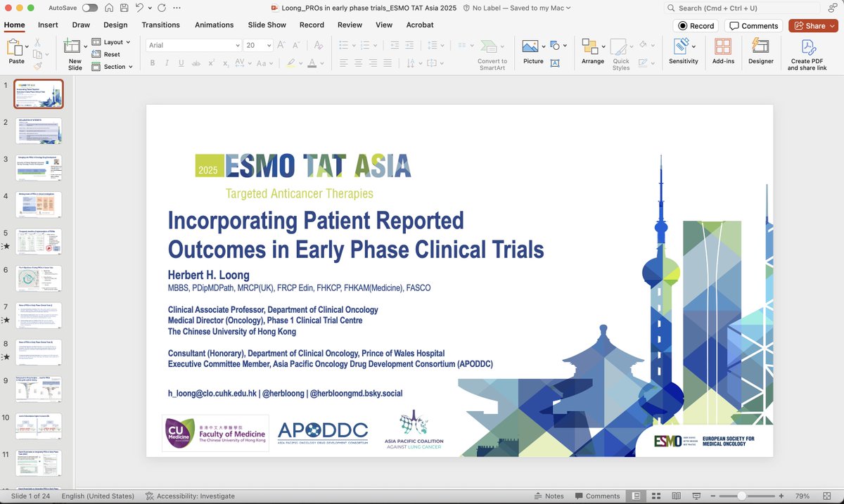The width and height of the screenshot is (844, 504).
Task: Open the Layout dropdown
Action: point(113,42)
